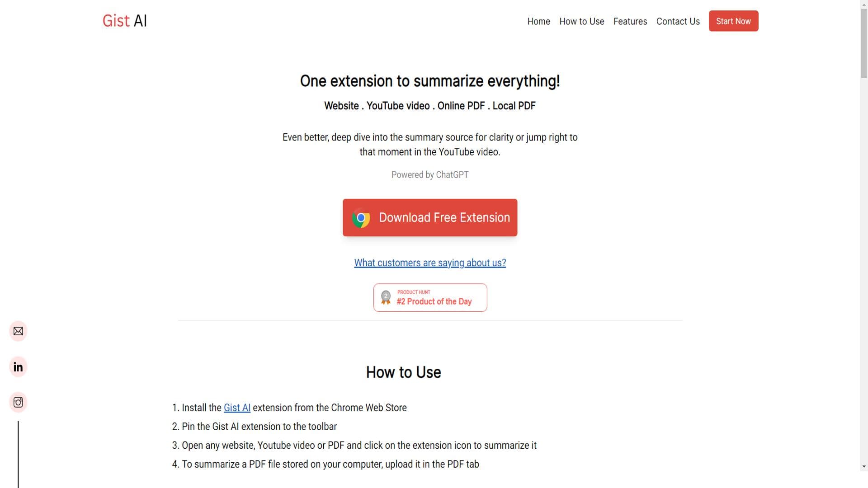Click the vertical scrollbar thumb
Viewport: 868px width, 488px height.
tap(864, 43)
